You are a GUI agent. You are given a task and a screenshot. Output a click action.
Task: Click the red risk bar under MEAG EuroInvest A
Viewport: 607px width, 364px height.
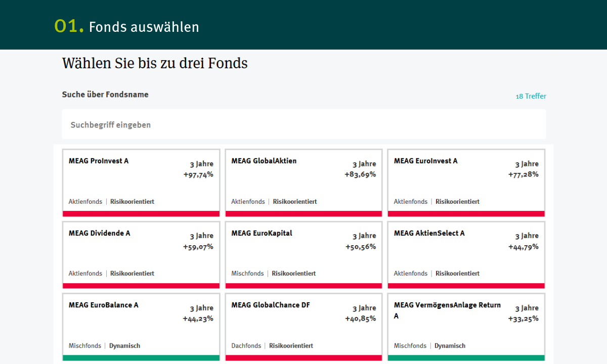[466, 214]
